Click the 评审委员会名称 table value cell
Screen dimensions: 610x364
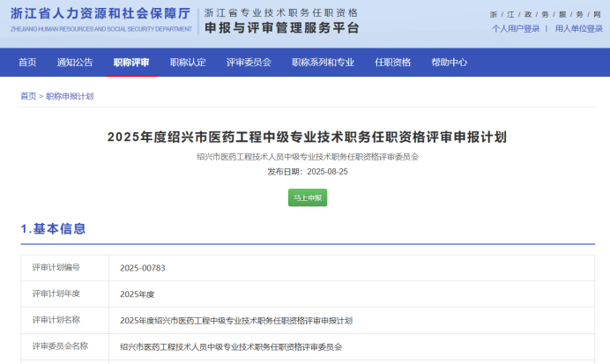[231, 347]
